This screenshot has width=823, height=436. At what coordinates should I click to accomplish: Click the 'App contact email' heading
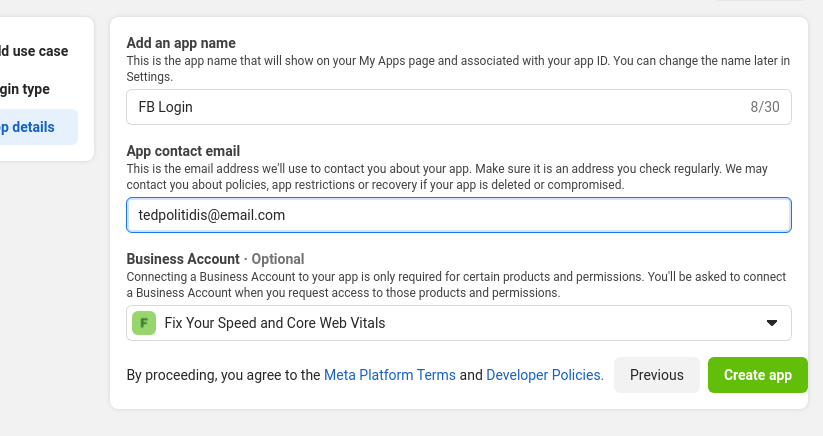tap(183, 151)
